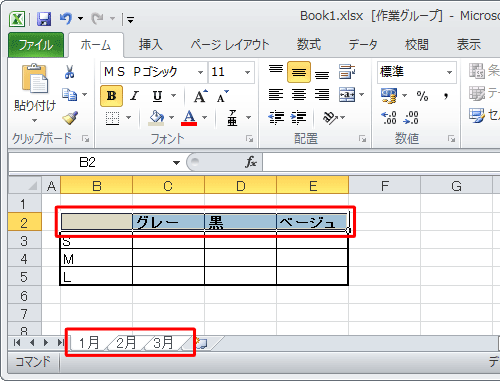
Task: Click the Select All corner button
Action: pos(25,185)
